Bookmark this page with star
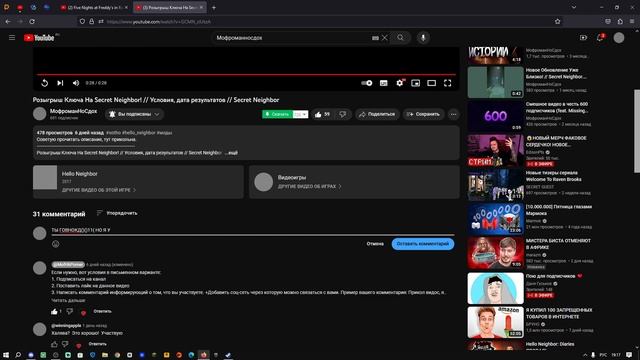Image resolution: width=640 pixels, height=360 pixels. (x=558, y=22)
